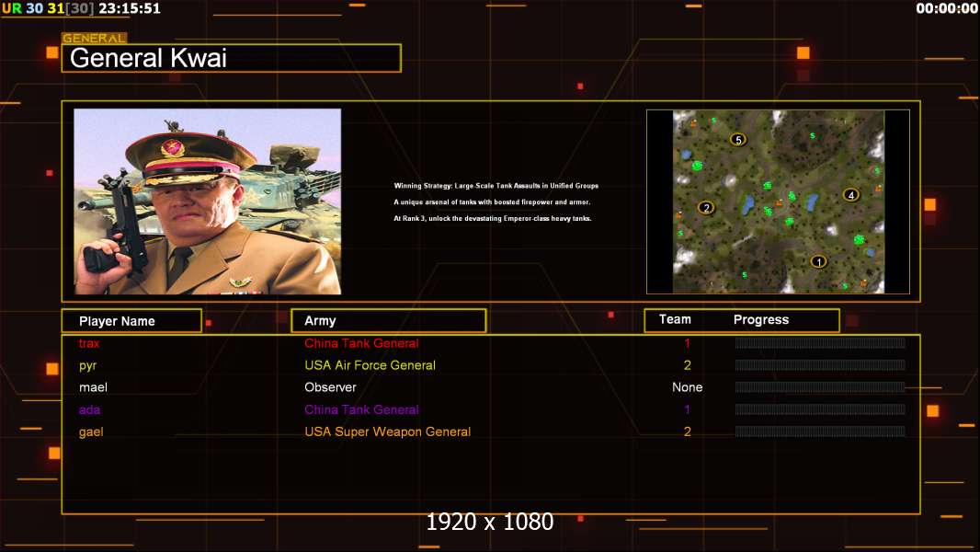Image resolution: width=980 pixels, height=552 pixels.
Task: Click the General Kwai title box
Action: pyautogui.click(x=232, y=58)
